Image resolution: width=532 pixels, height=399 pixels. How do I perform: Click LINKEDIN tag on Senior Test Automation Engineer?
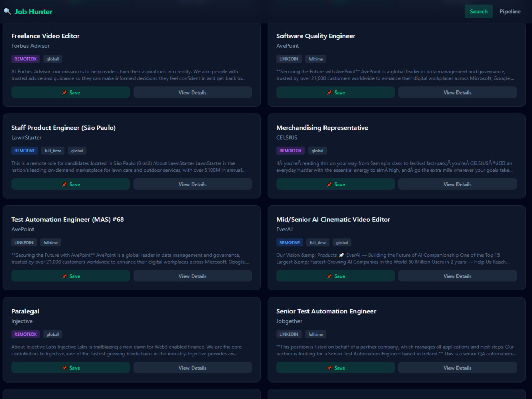(289, 334)
